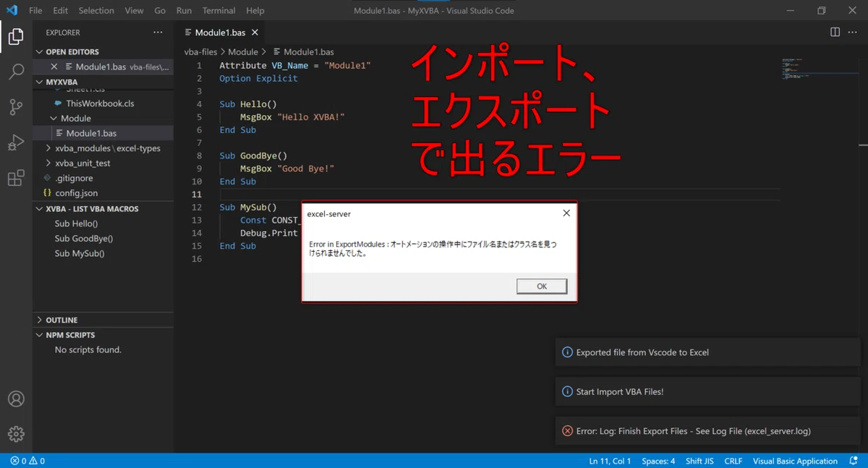Screen dimensions: 868x468
Task: Click the VS Code logo icon
Action: pos(12,11)
